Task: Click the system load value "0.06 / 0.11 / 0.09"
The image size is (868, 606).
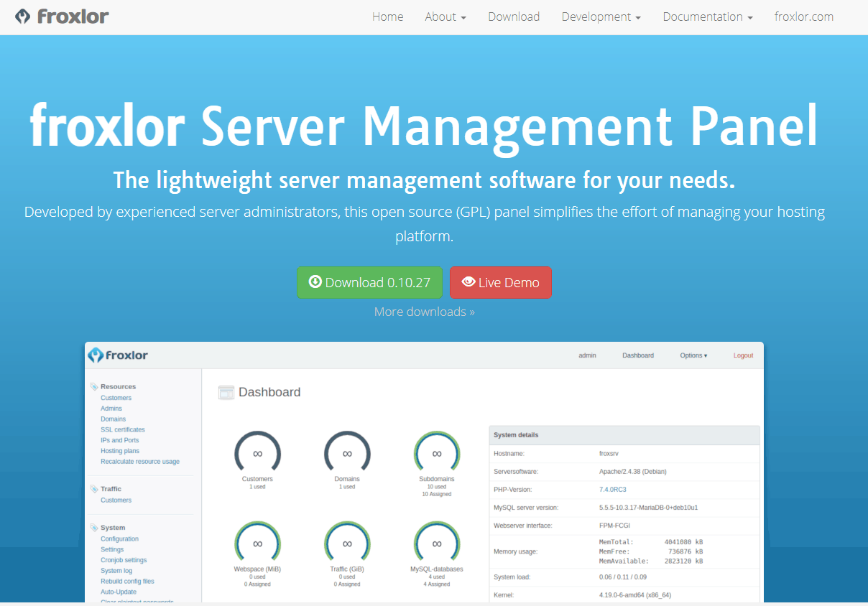Action: point(622,577)
